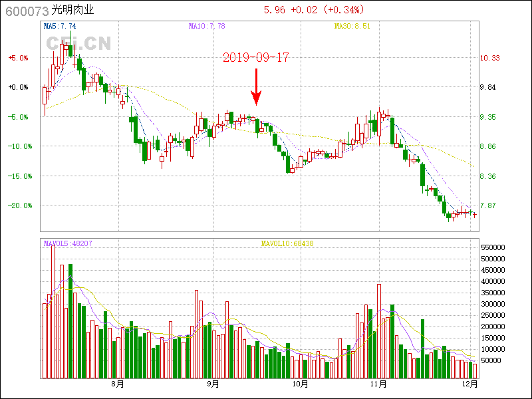Click the -20.0% percentage axis label
The image size is (532, 399).
tap(18, 205)
